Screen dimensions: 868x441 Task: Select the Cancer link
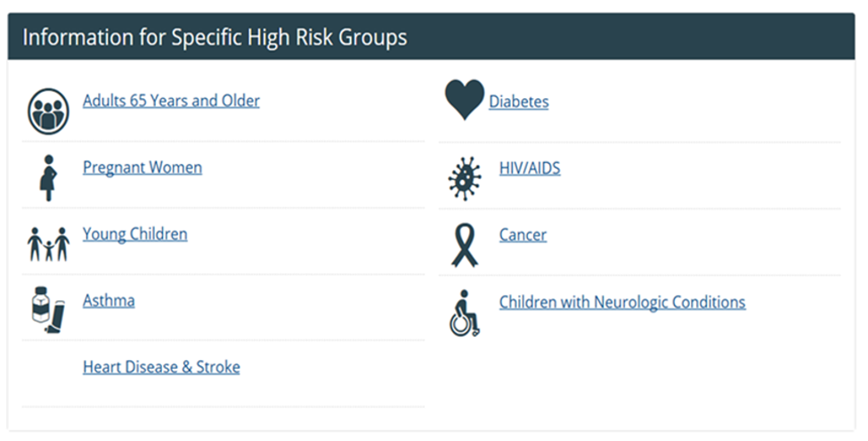coord(523,235)
